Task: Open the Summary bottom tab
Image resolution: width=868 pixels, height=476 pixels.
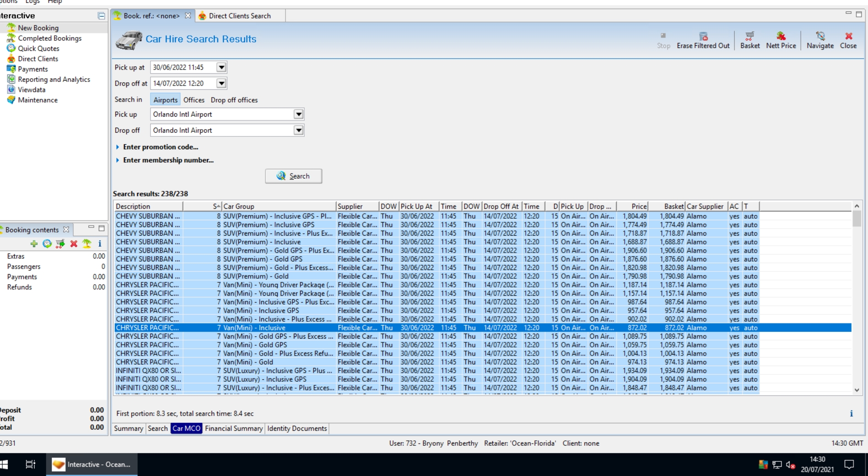Action: (129, 428)
